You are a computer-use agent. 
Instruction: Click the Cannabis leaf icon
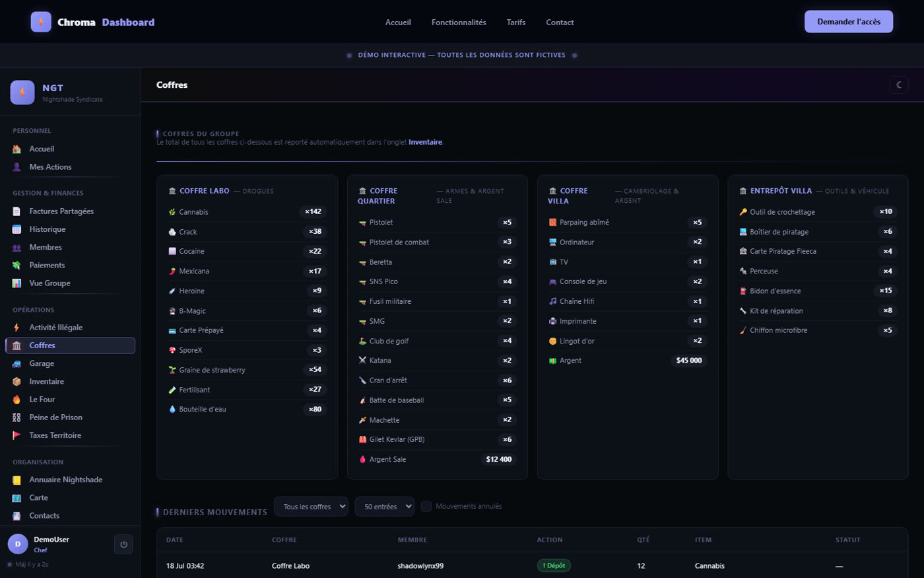point(172,212)
